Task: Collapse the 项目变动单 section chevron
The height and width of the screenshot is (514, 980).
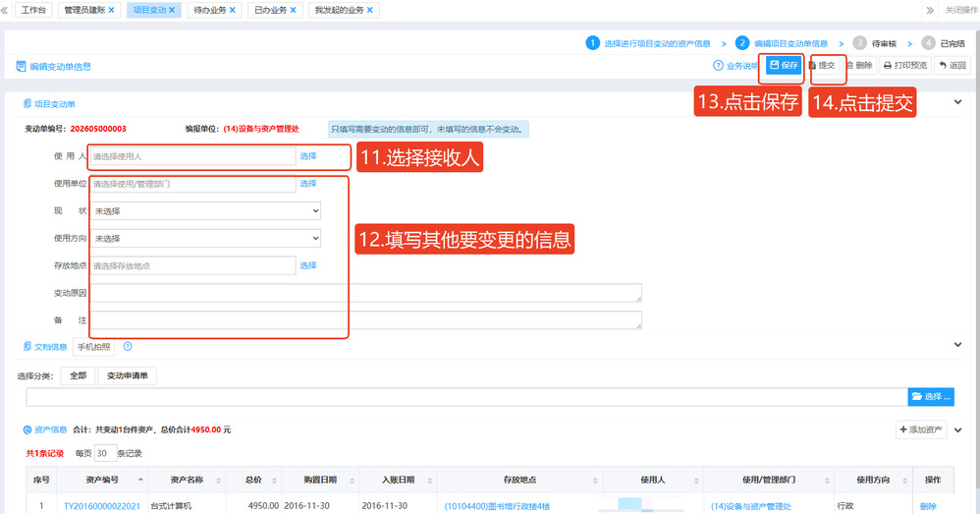Action: pos(957,102)
